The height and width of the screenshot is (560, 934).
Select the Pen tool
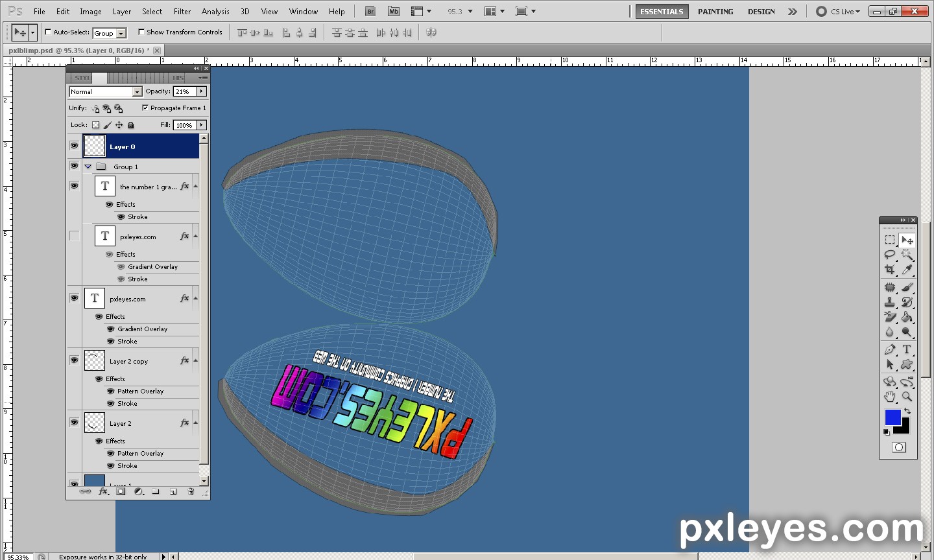(890, 349)
